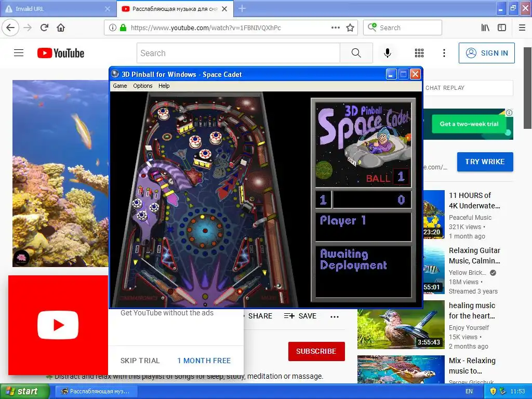Open Firefox home page icon
The width and height of the screenshot is (532, 399).
tap(61, 28)
